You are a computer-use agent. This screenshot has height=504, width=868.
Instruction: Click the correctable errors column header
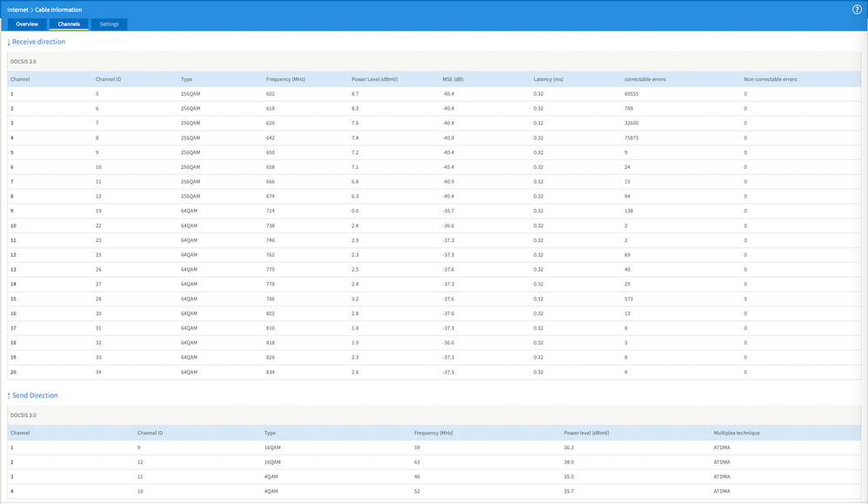point(644,79)
